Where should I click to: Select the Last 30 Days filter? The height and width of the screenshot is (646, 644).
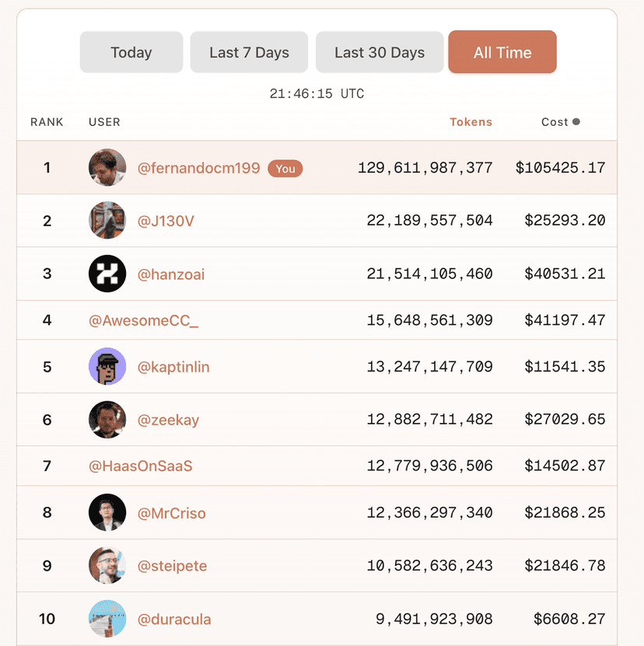pyautogui.click(x=379, y=52)
